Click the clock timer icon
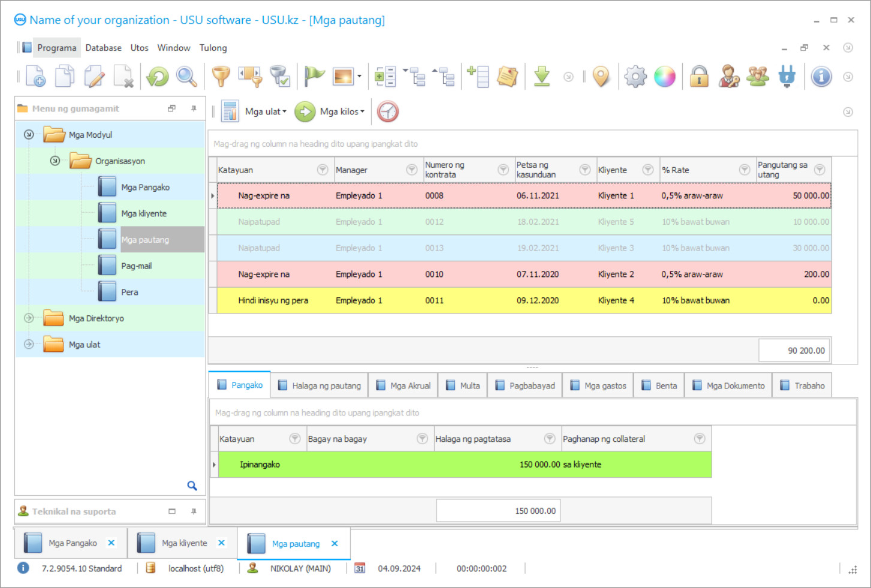Image resolution: width=871 pixels, height=588 pixels. coord(388,111)
